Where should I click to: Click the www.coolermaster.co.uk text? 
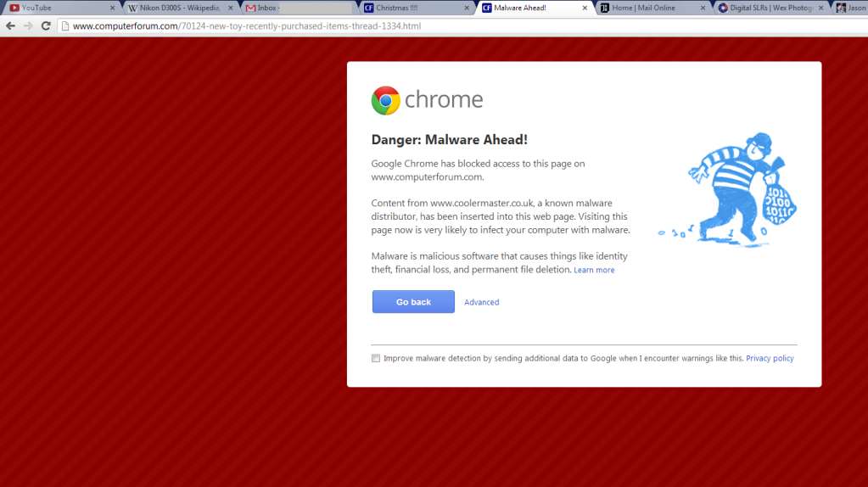pyautogui.click(x=482, y=203)
